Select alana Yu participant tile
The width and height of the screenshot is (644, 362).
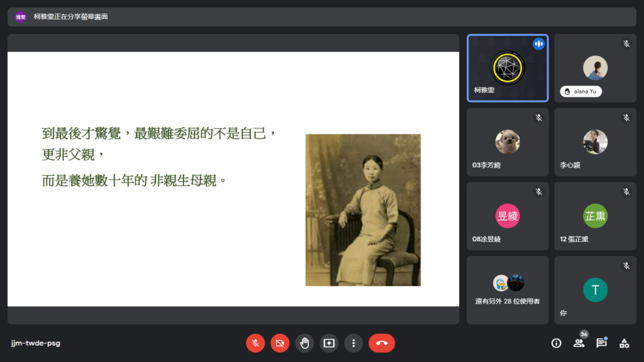pyautogui.click(x=595, y=68)
